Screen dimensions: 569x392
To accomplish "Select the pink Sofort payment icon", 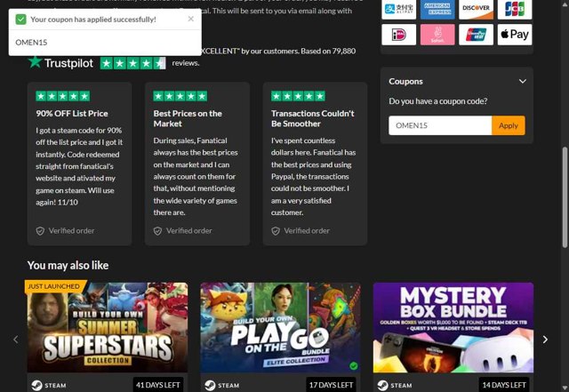I will tap(437, 35).
